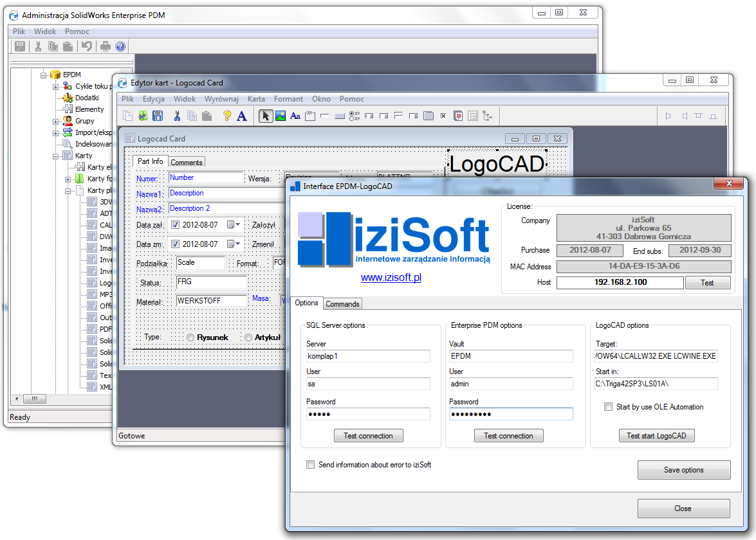Expand the Karty fo tree node
756x540 pixels.
tap(68, 179)
